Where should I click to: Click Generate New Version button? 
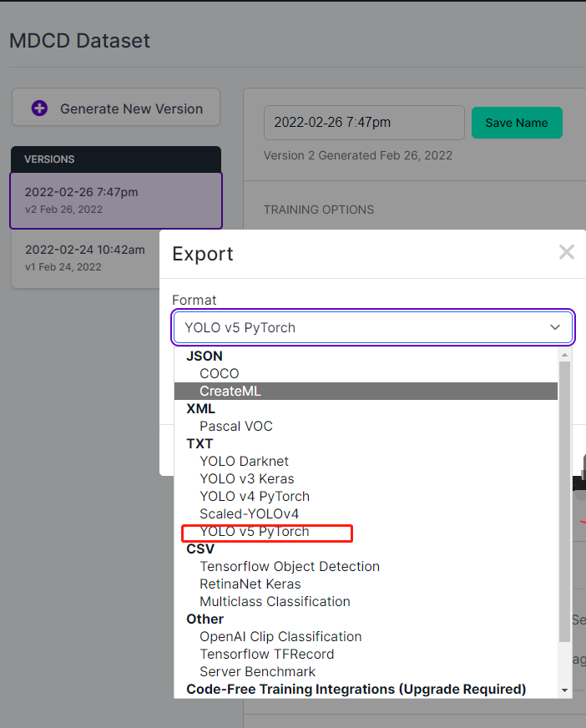[x=116, y=107]
